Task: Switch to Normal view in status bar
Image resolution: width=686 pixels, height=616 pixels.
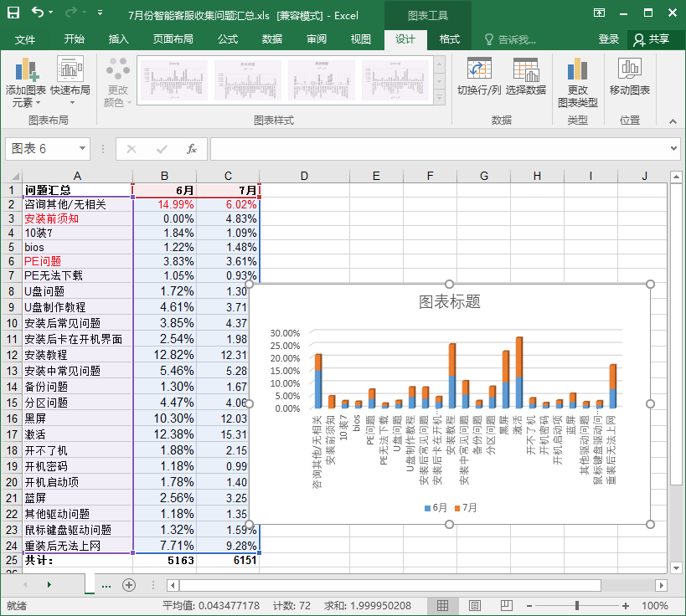Action: click(443, 605)
